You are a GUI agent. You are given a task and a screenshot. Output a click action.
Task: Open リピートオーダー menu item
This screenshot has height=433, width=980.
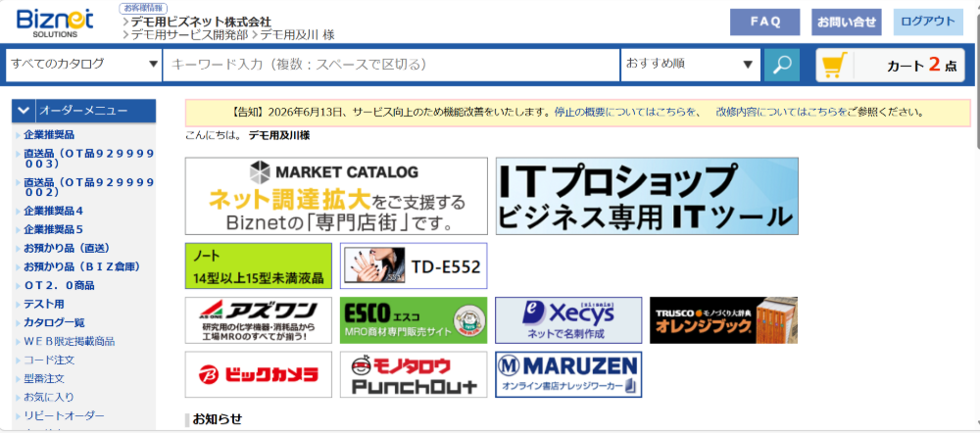click(65, 416)
